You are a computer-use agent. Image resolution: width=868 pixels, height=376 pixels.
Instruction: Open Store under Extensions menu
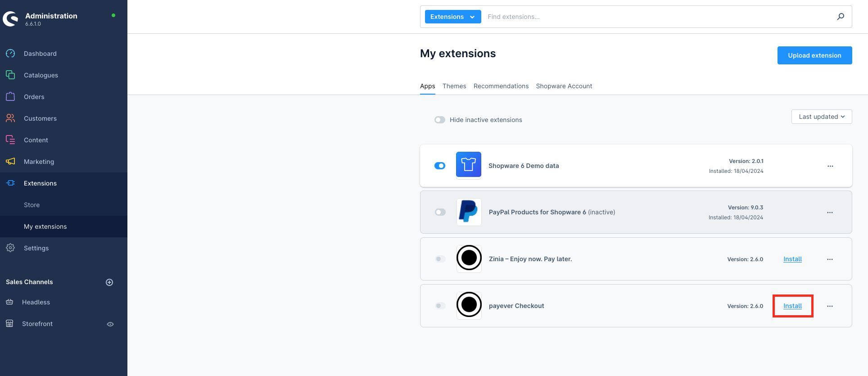(63, 205)
